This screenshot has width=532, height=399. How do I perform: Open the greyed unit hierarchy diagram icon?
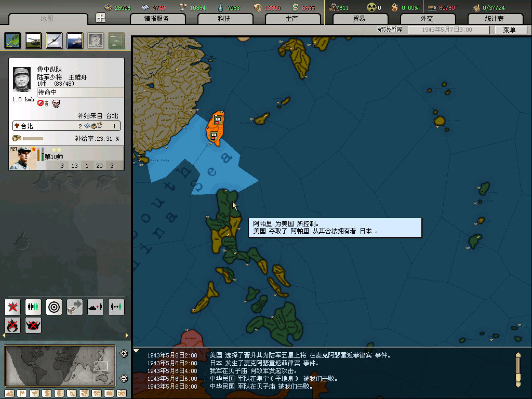[116, 41]
